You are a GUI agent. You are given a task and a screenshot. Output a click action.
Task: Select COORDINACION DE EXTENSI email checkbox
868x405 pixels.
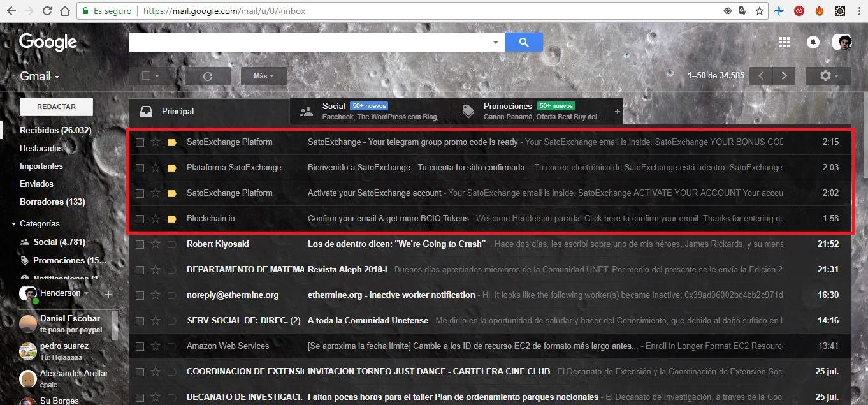(140, 372)
